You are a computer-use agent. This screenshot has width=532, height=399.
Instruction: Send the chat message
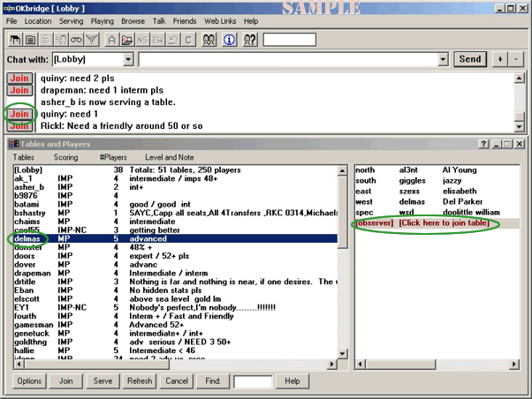(x=470, y=59)
